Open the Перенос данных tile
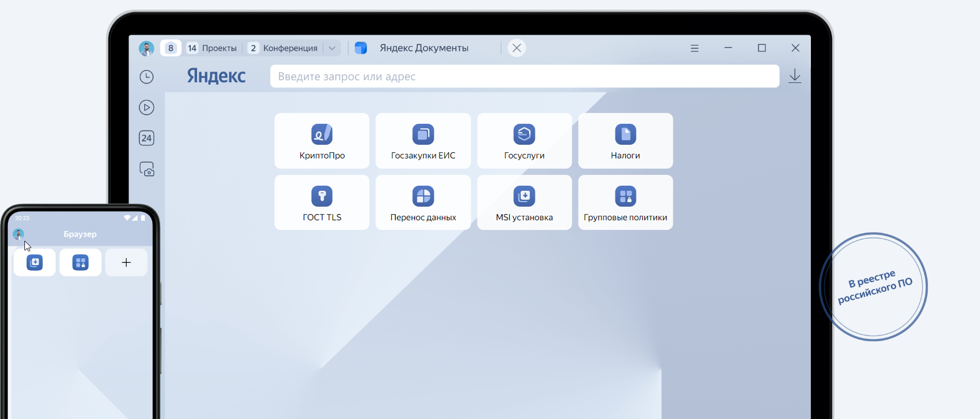Image resolution: width=980 pixels, height=419 pixels. point(423,203)
